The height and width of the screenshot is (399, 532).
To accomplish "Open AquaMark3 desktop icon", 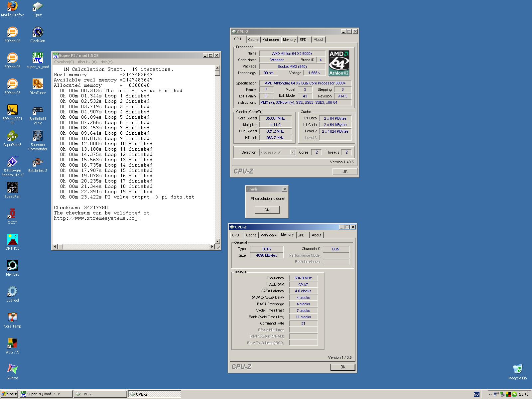I will 12,139.
